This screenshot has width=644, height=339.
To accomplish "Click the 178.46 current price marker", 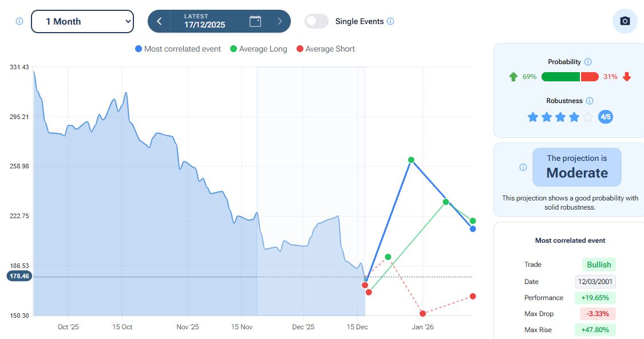I will click(x=19, y=276).
